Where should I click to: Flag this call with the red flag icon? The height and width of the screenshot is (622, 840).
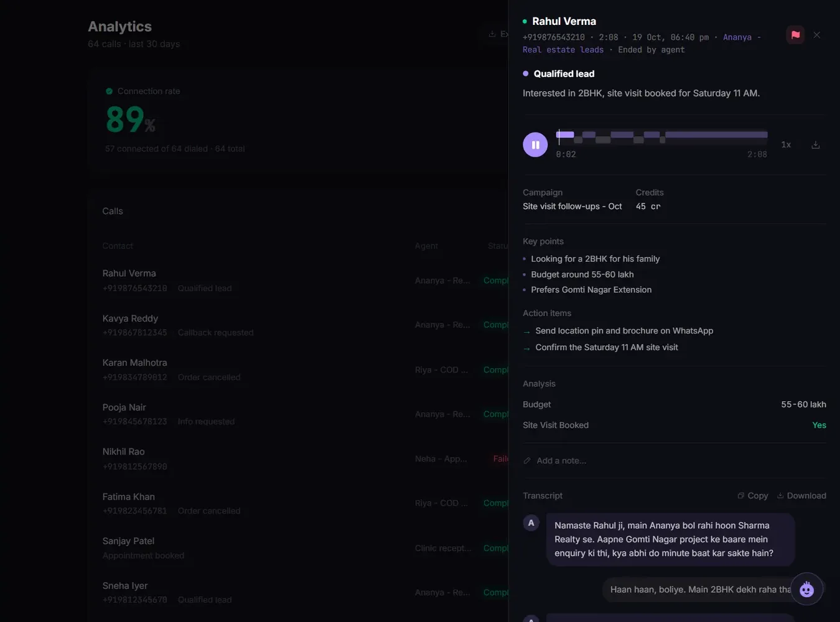click(x=795, y=35)
